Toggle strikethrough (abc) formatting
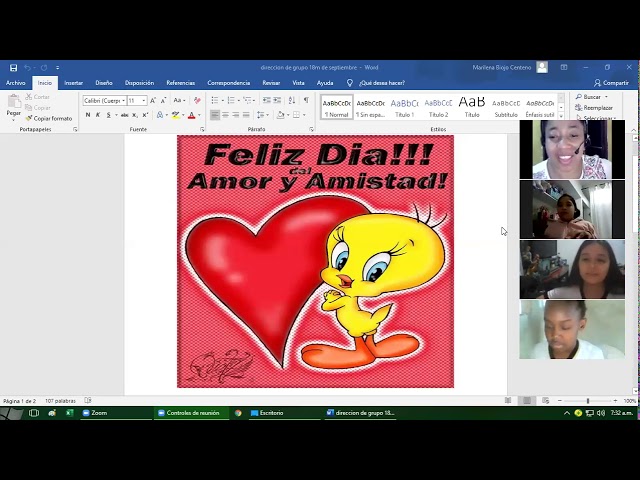640x480 pixels. coord(124,115)
